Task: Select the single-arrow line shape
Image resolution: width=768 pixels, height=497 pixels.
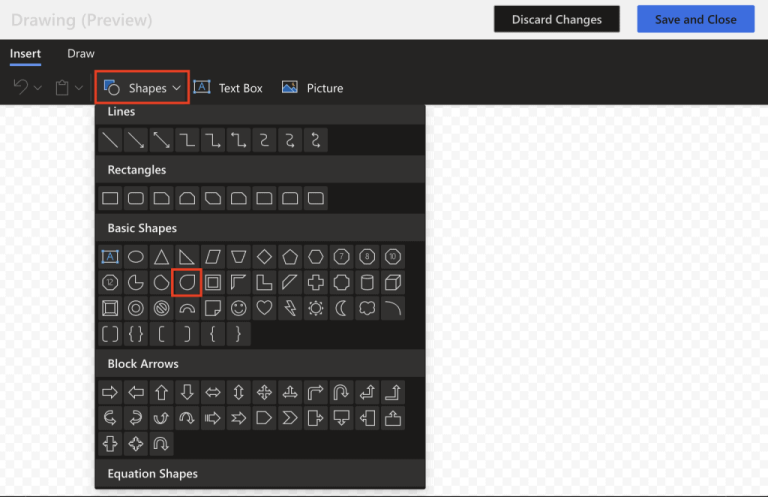Action: pyautogui.click(x=136, y=140)
